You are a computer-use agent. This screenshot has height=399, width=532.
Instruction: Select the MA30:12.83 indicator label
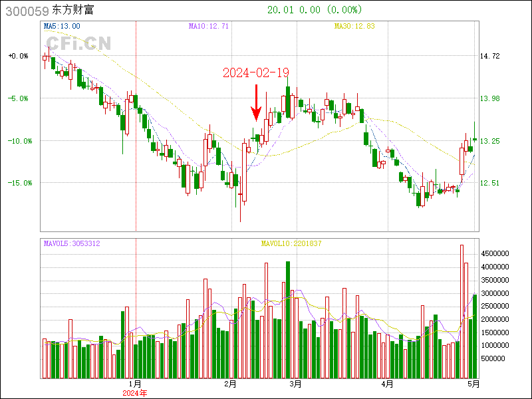point(354,26)
